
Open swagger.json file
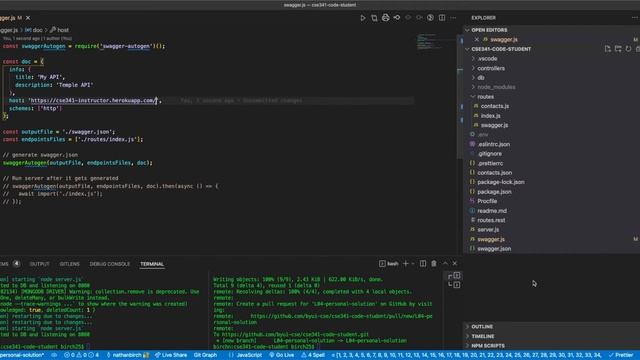pyautogui.click(x=494, y=249)
